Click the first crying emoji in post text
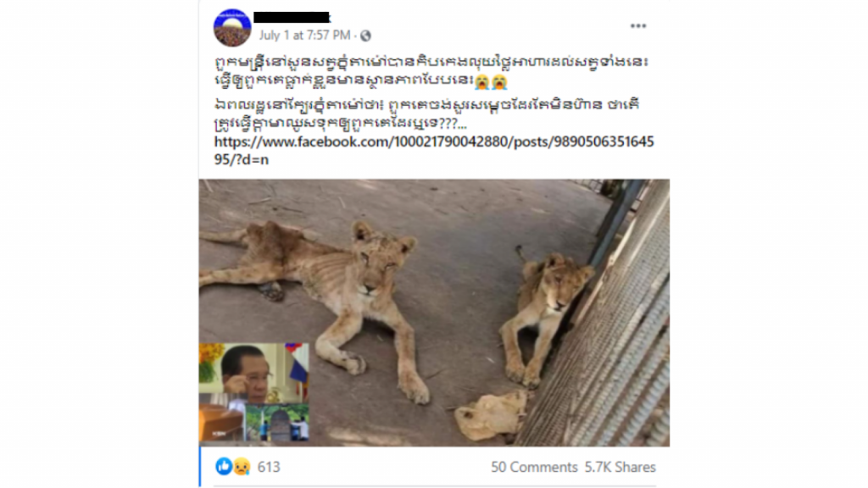This screenshot has width=868, height=488. (x=482, y=81)
